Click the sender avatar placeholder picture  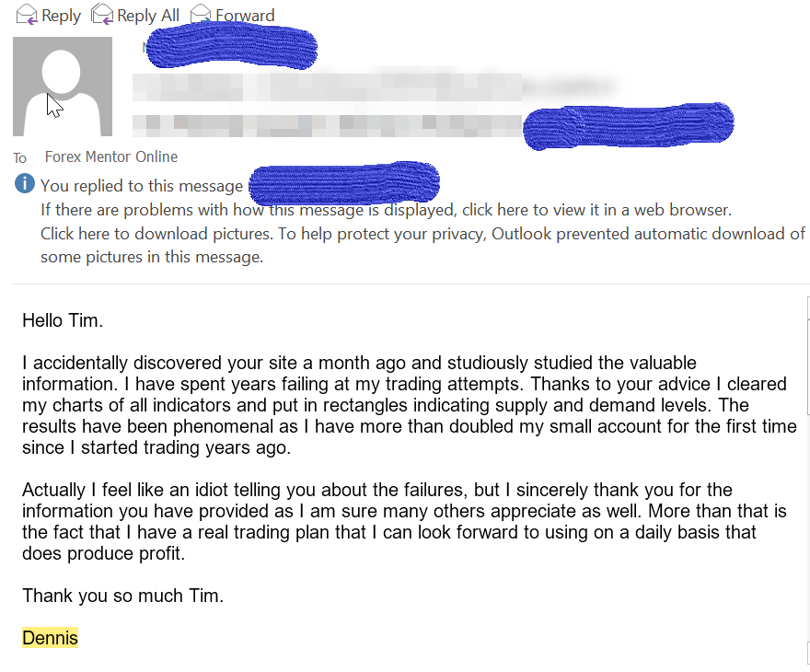tap(63, 87)
